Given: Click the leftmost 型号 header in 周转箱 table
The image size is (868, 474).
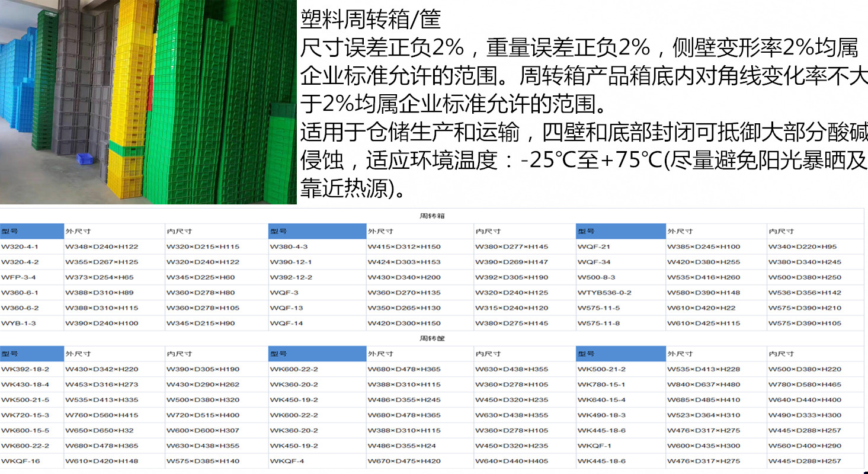Looking at the screenshot, I should tap(32, 231).
